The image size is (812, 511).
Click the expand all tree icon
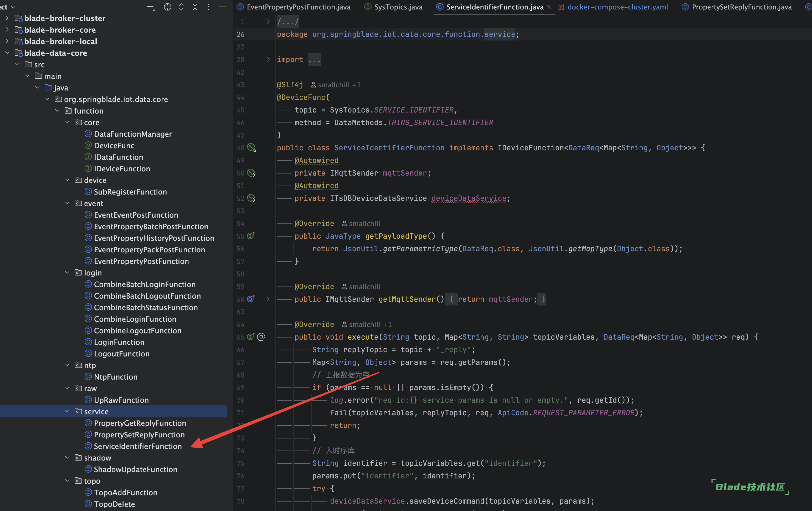pos(181,7)
